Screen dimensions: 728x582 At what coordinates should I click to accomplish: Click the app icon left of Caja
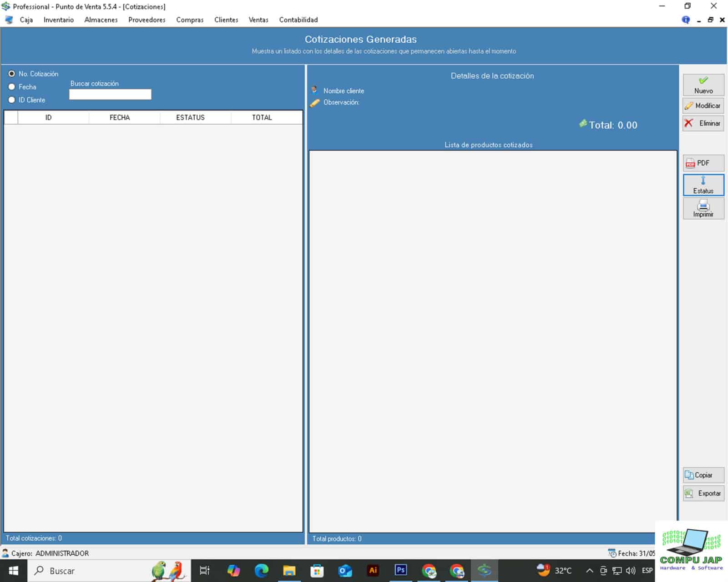(9, 20)
